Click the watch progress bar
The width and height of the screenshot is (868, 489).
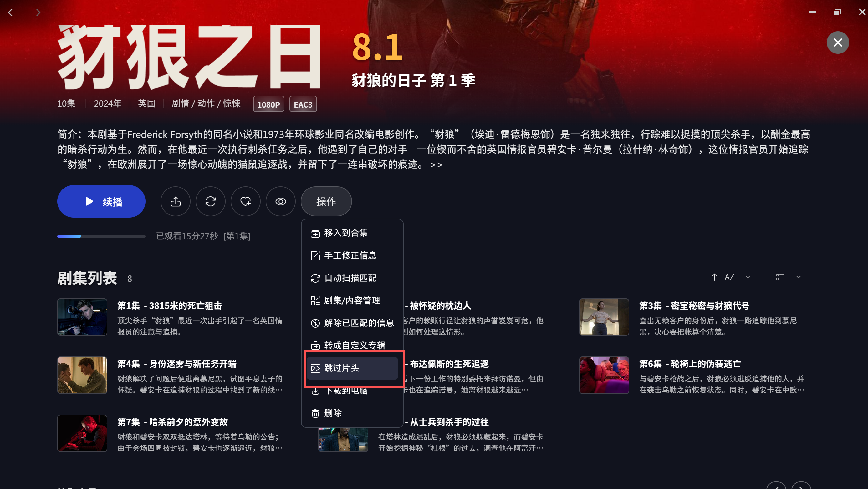[x=101, y=236]
